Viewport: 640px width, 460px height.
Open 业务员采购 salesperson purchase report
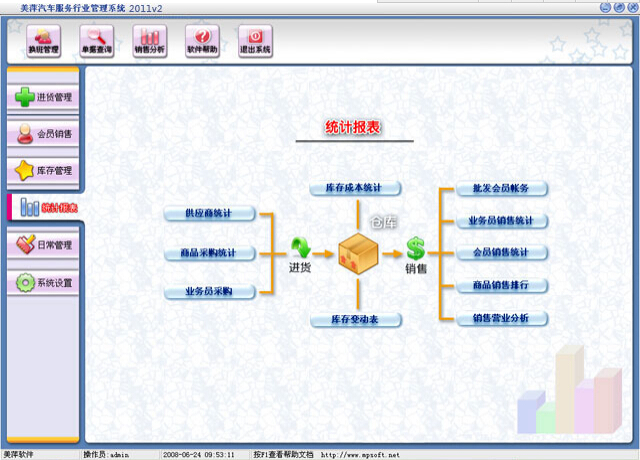[209, 291]
